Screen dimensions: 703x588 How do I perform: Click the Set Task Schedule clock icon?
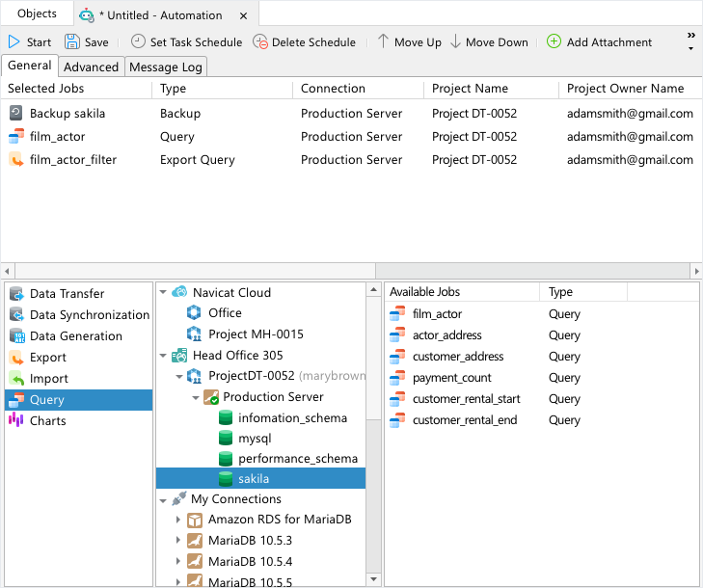(138, 41)
